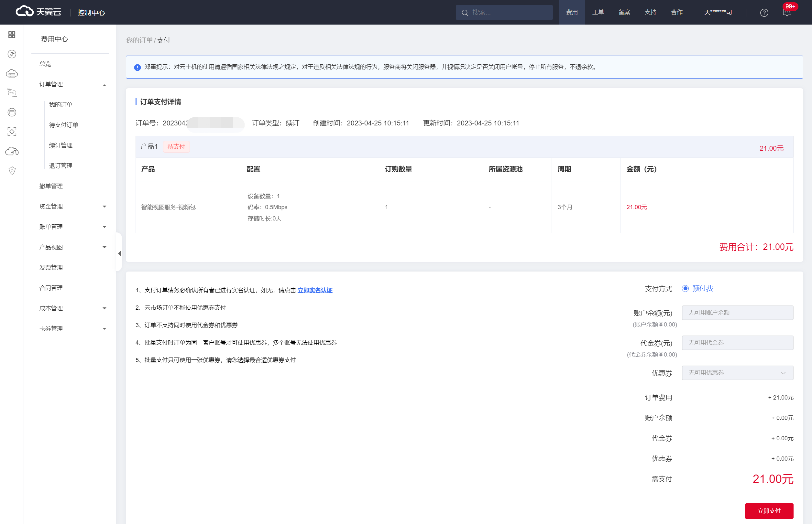This screenshot has height=524, width=812.
Task: Open the 优惠券 coupon dropdown
Action: pyautogui.click(x=738, y=373)
